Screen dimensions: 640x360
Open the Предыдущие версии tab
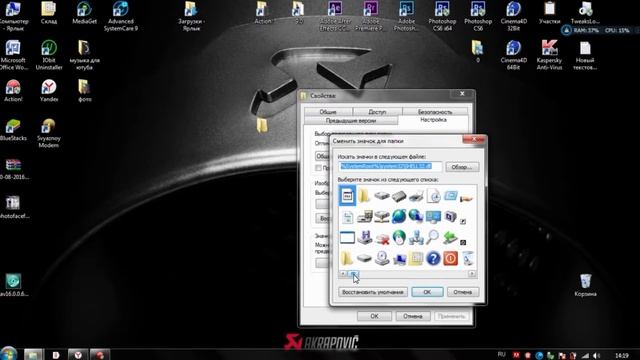351,121
